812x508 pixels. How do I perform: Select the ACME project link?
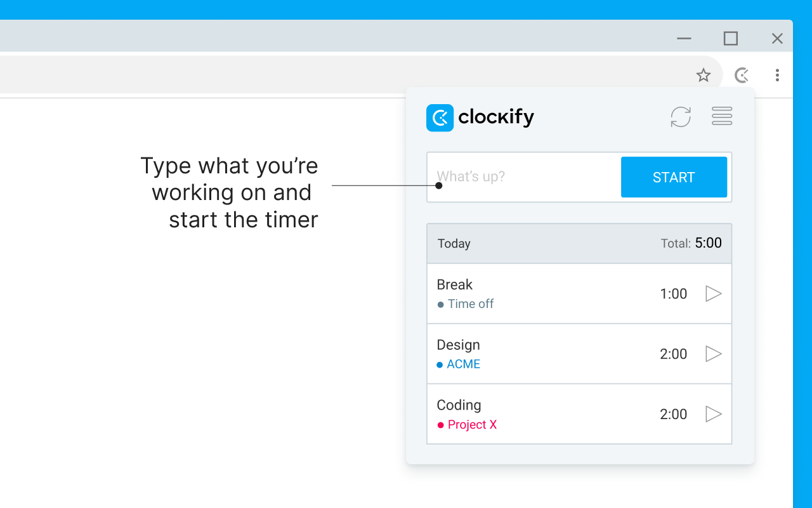[x=463, y=364]
